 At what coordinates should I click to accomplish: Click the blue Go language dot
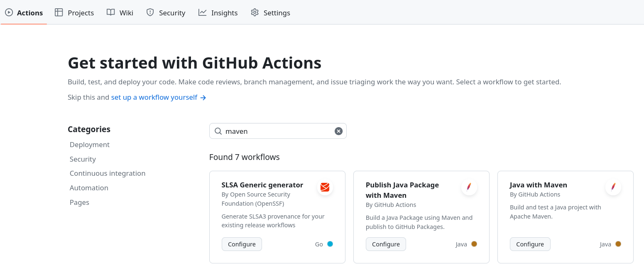tap(330, 244)
